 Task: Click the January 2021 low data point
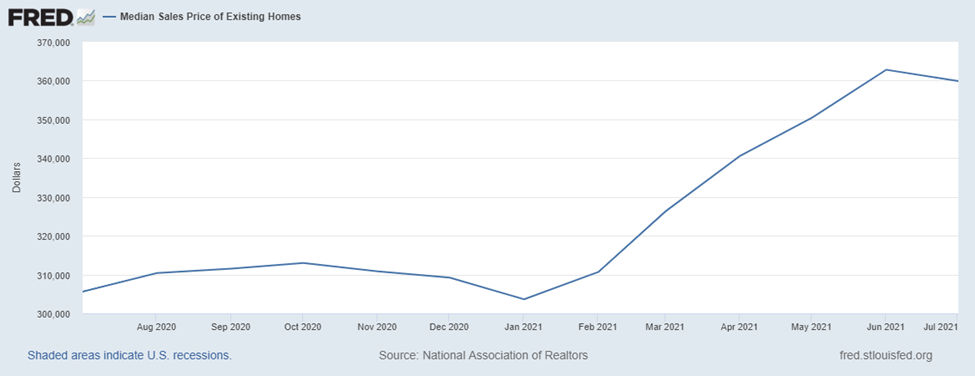tap(524, 299)
